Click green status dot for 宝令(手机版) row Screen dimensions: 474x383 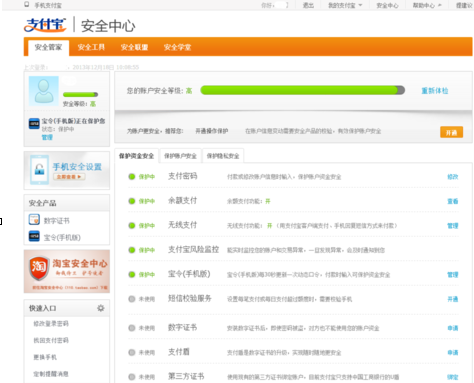[x=132, y=274]
